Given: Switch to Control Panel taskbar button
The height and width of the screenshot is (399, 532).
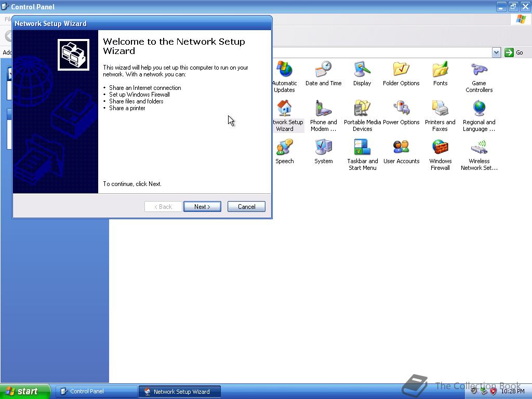Looking at the screenshot, I should (x=96, y=391).
